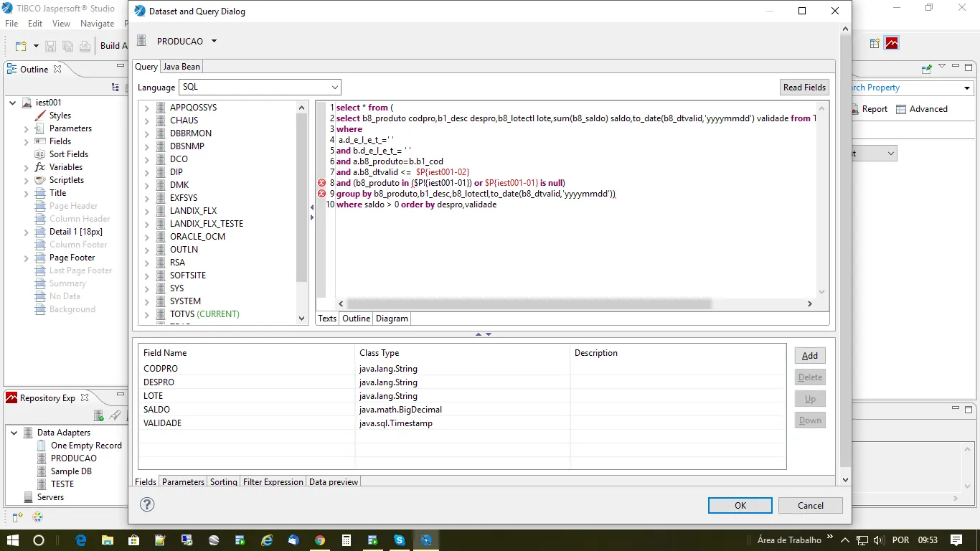Confirm the dialog with OK

tap(740, 505)
